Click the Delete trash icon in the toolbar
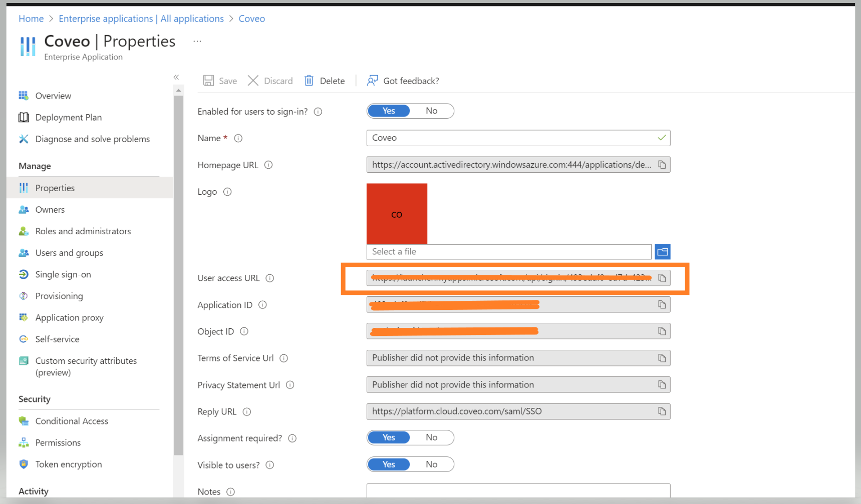This screenshot has width=861, height=504. coord(309,80)
